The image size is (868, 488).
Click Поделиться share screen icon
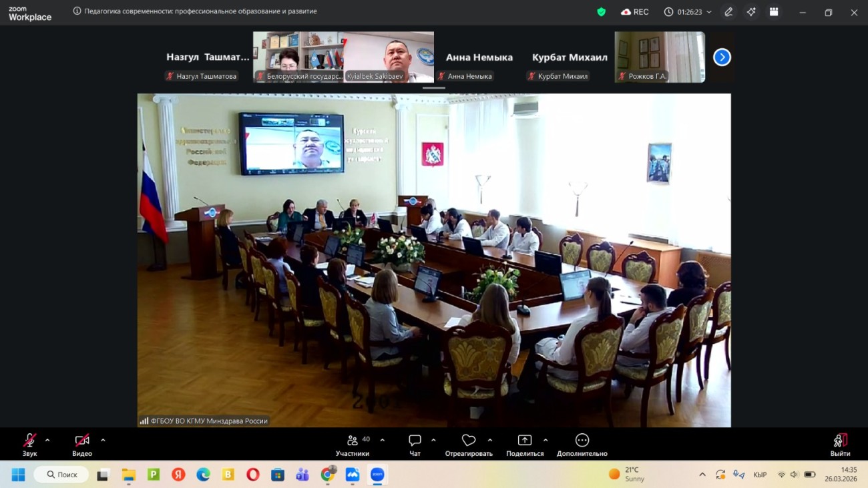[525, 444]
